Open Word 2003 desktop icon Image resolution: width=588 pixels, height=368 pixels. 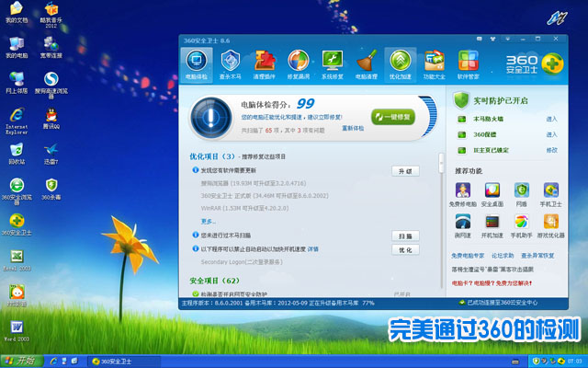[x=17, y=331]
